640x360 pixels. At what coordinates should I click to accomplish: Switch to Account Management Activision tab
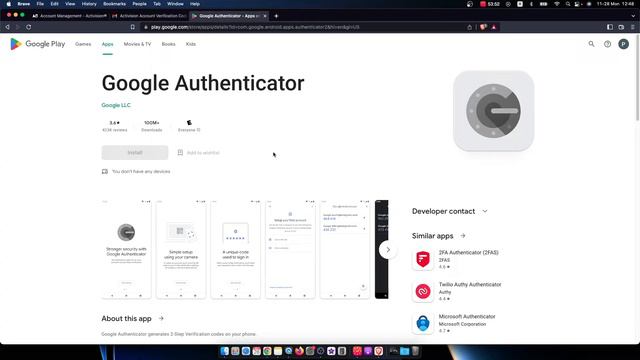pyautogui.click(x=69, y=16)
